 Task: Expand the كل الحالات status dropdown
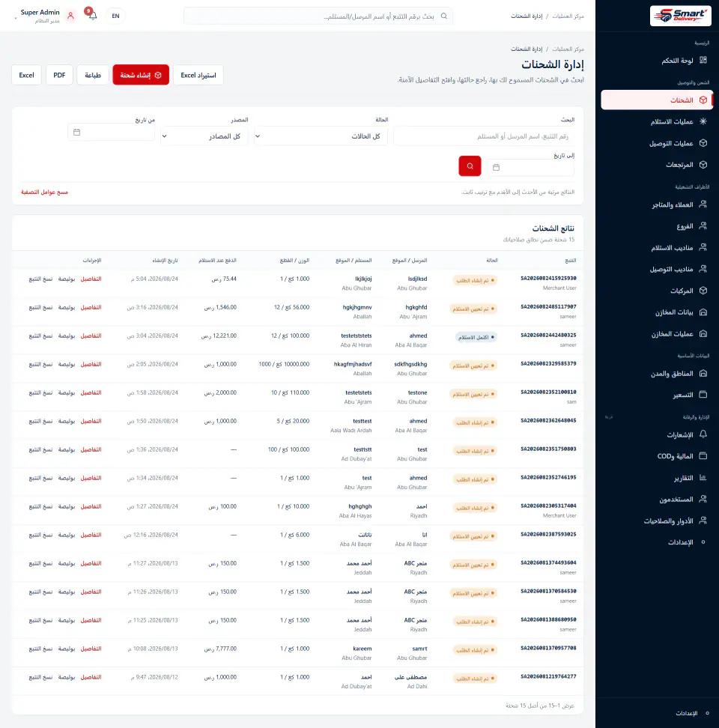pyautogui.click(x=321, y=136)
